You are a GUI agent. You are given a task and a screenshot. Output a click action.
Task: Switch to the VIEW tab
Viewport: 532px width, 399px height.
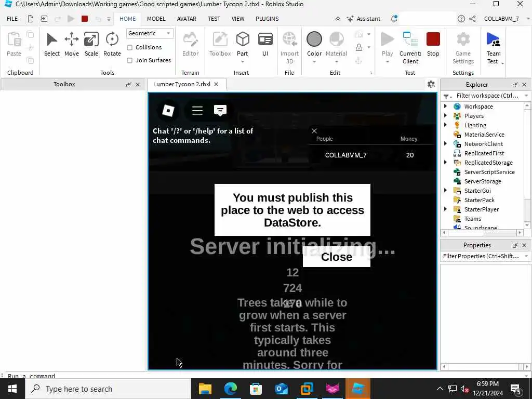(x=238, y=19)
